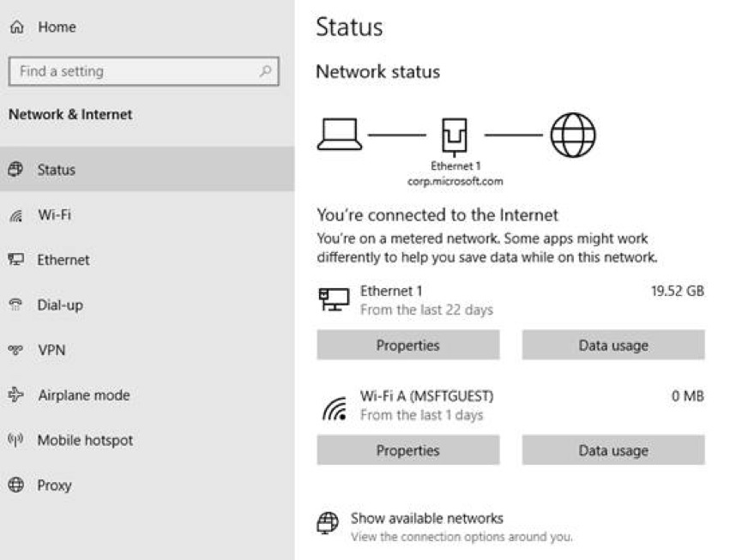
Task: Click the search magnifier in Find a setting
Action: point(266,71)
